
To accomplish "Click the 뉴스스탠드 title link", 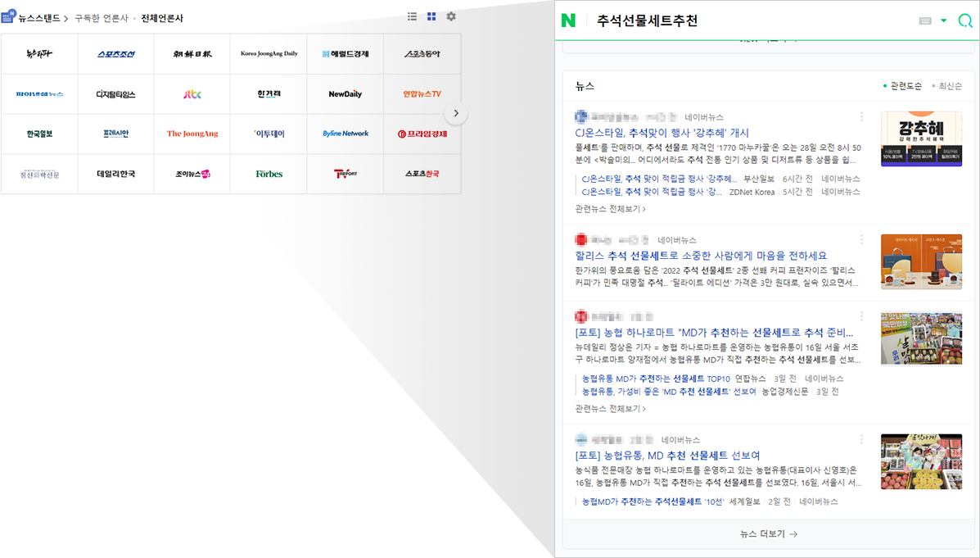I will [x=39, y=18].
